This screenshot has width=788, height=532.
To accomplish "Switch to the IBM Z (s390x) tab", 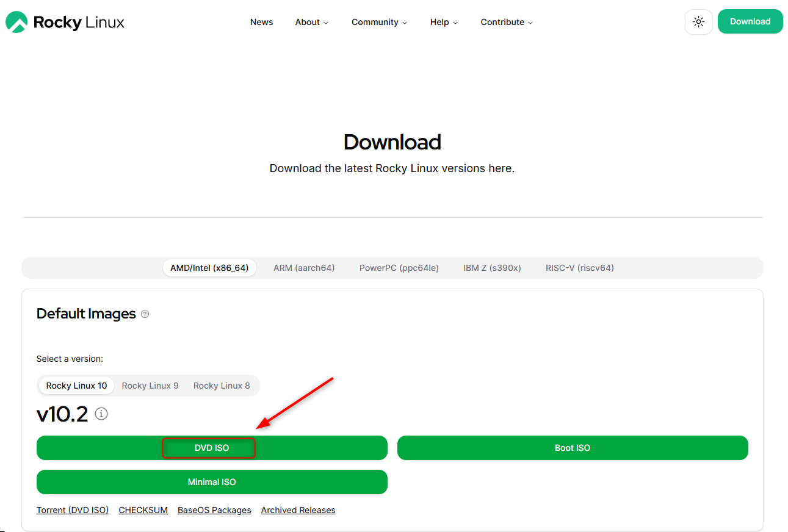I will (492, 268).
